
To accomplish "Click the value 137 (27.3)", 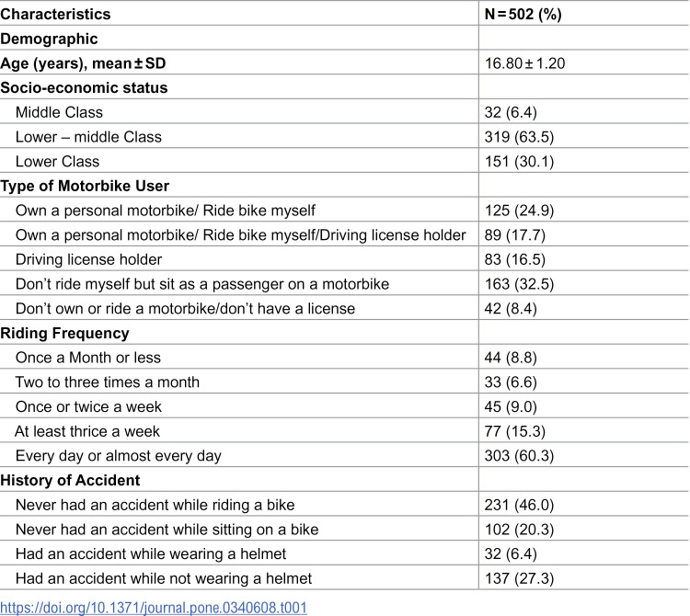I will (x=519, y=578).
